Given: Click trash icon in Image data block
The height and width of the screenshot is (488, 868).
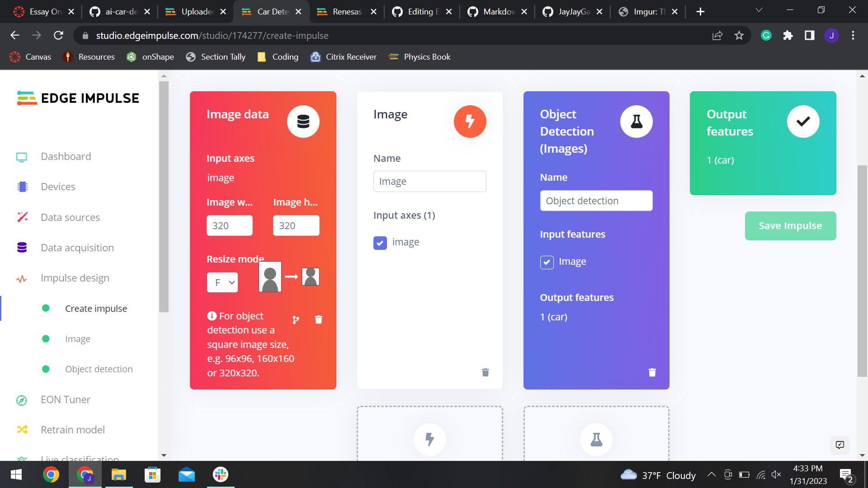Looking at the screenshot, I should pos(318,320).
